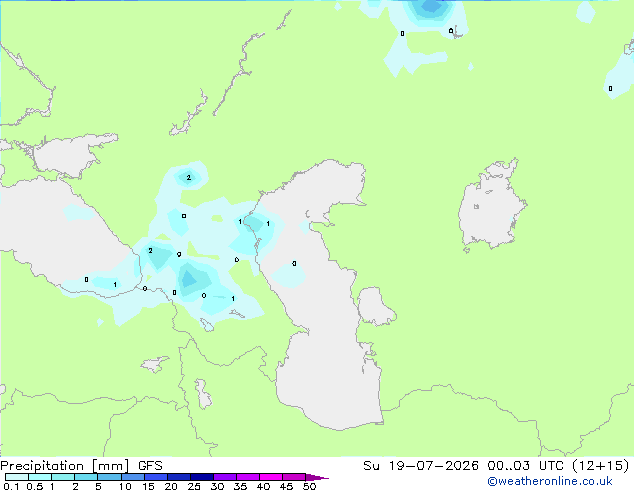Click the 2 mm cyan legend swatch
The height and width of the screenshot is (490, 634).
(x=86, y=477)
